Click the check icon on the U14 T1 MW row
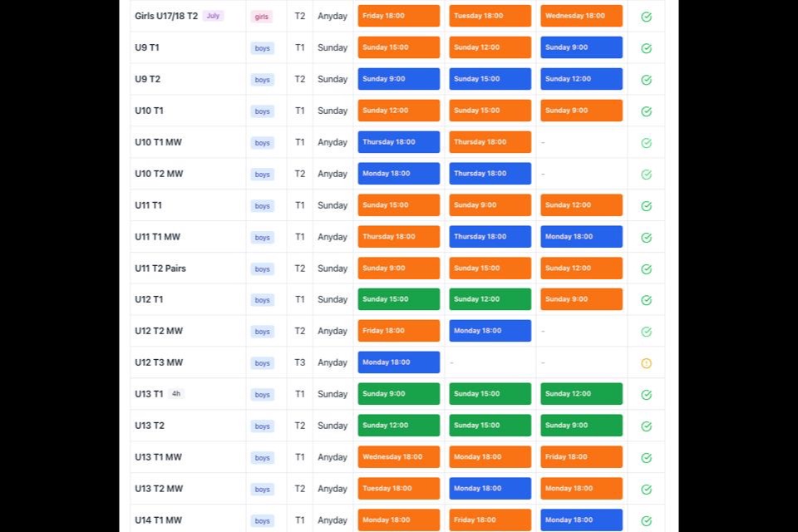The image size is (798, 532). [x=646, y=520]
